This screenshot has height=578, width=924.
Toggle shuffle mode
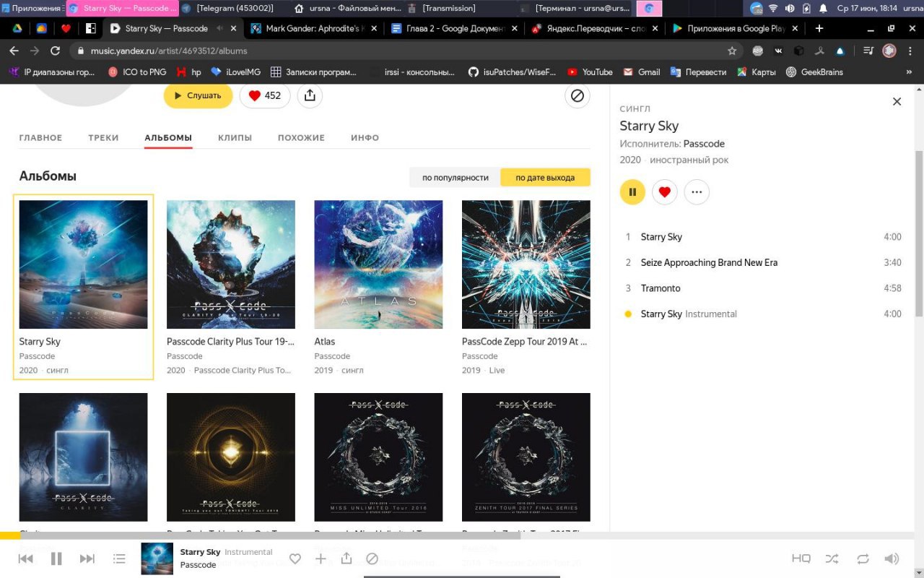click(x=832, y=558)
